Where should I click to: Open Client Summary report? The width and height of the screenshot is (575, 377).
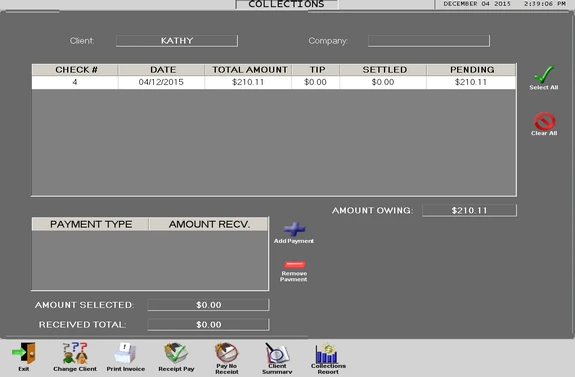(x=277, y=353)
